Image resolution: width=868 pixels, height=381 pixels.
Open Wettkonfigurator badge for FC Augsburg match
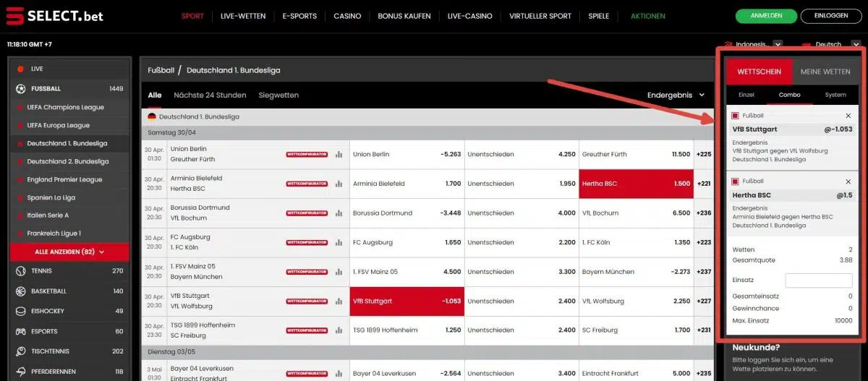(307, 242)
